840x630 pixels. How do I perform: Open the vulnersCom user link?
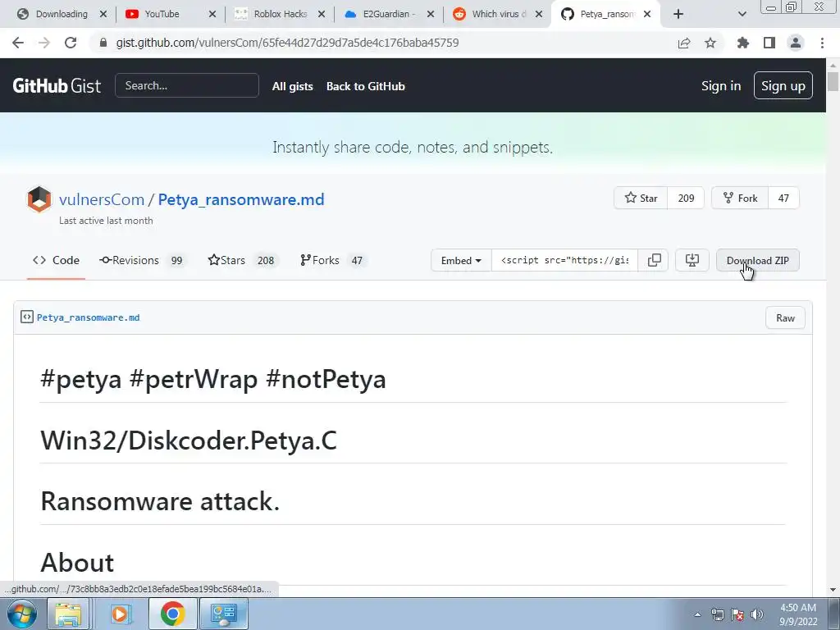(x=102, y=199)
